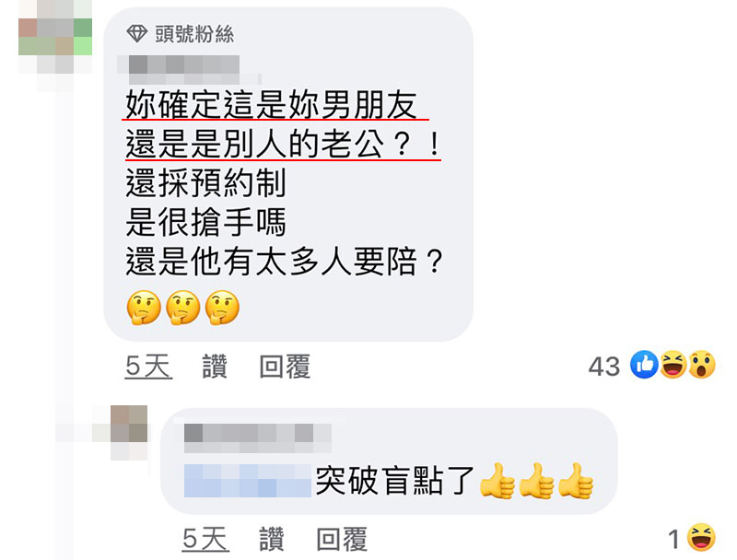Click the blue tagged name mention in reply

[x=248, y=481]
